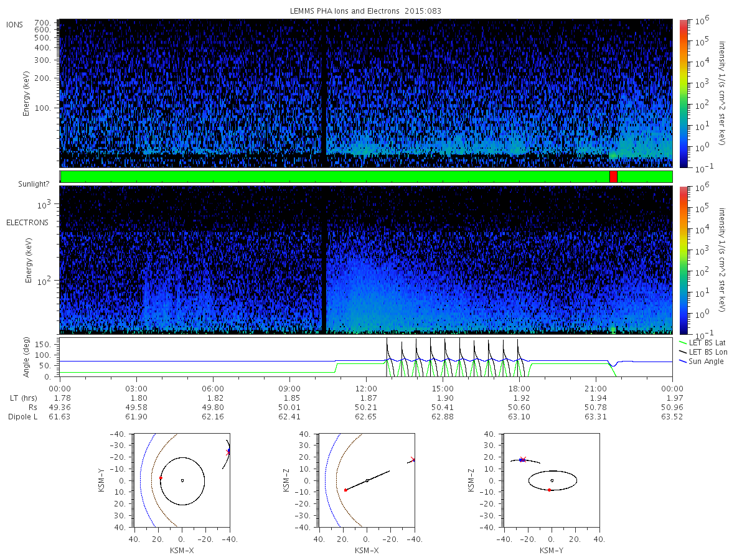Screen dimensions: 747x560
Task: Click the ELECTRONS panel label
Action: tap(27, 223)
